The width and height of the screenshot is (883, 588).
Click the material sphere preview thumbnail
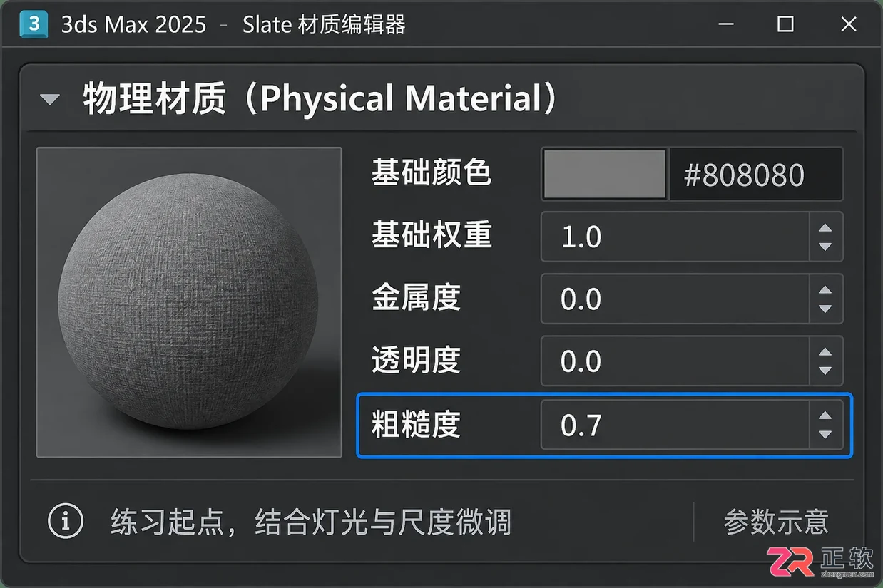pos(189,302)
